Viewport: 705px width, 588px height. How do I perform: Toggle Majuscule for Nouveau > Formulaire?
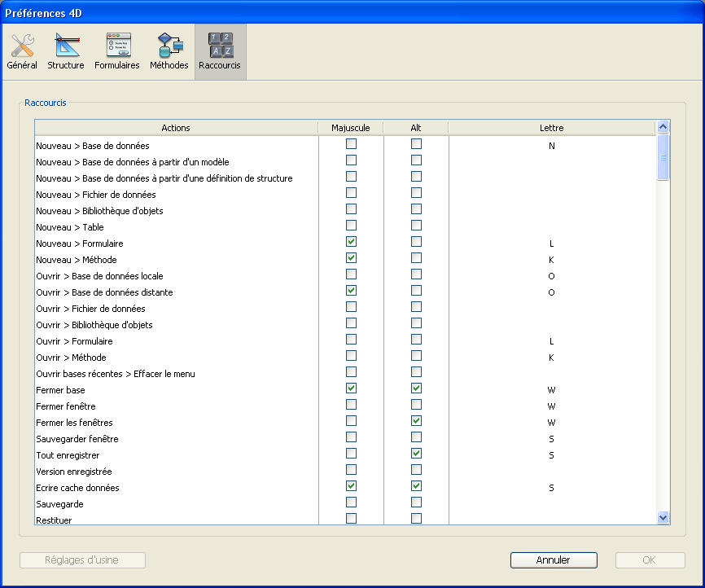(351, 242)
